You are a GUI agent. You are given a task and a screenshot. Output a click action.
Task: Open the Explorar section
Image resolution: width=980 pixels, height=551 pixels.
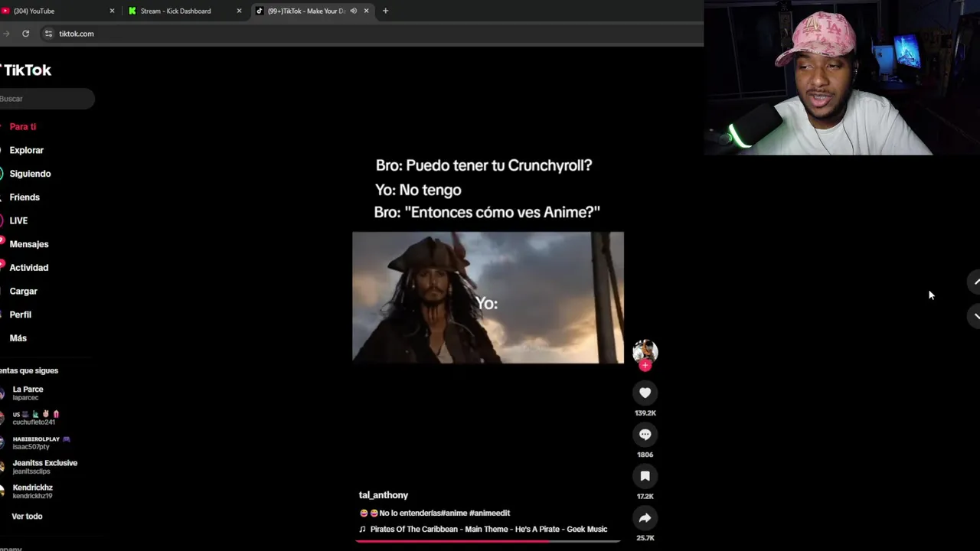click(27, 151)
